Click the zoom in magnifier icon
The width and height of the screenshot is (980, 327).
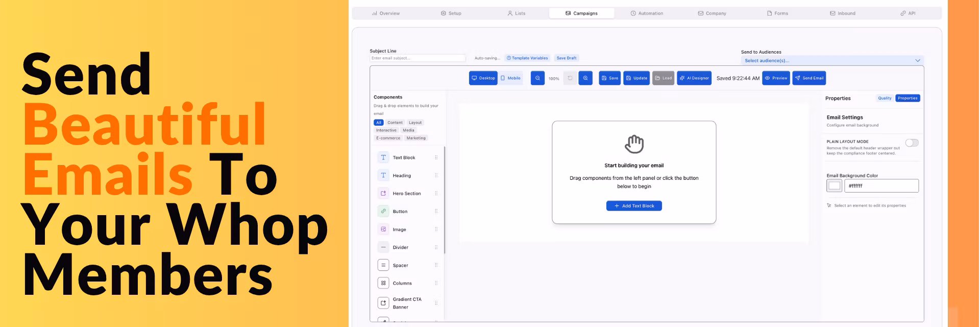click(585, 78)
